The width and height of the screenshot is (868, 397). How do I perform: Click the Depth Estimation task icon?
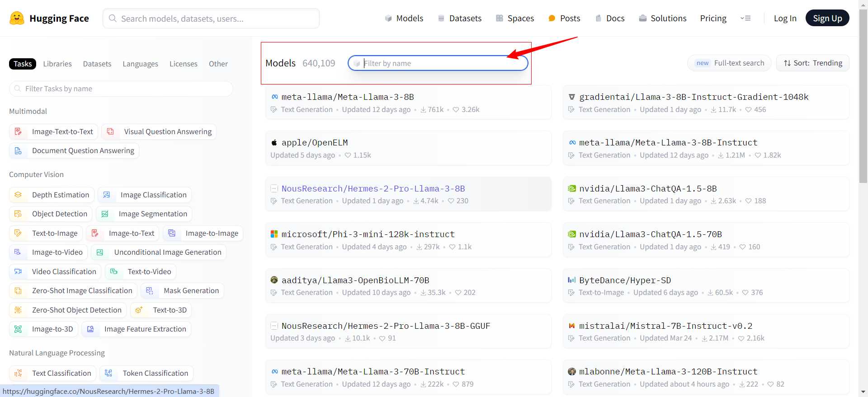(18, 195)
